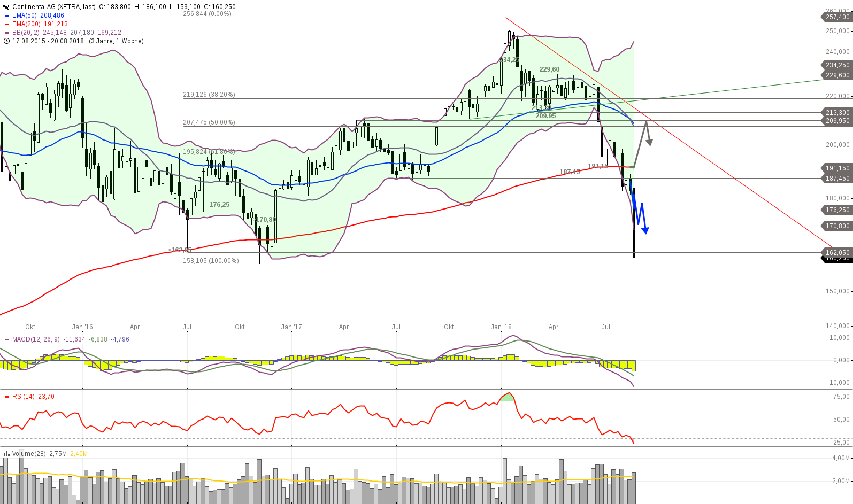Click the black current price tag 160,250

click(836, 259)
